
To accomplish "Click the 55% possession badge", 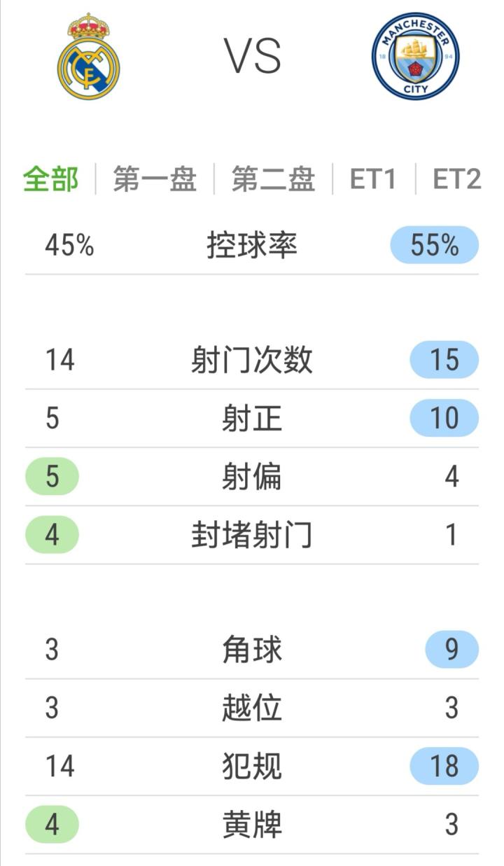I will 434,245.
